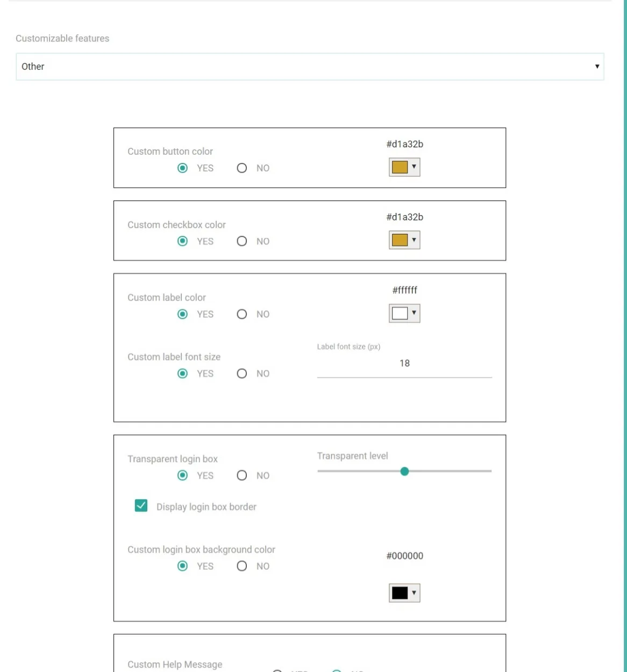The height and width of the screenshot is (672, 627).
Task: Click the #ffffff hex value text
Action: pos(405,290)
